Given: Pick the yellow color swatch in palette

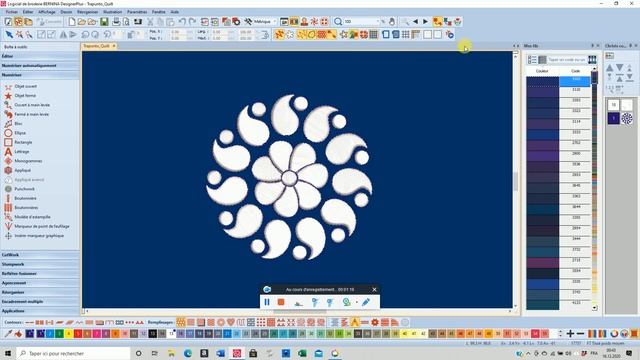Looking at the screenshot, I should click(x=68, y=334).
